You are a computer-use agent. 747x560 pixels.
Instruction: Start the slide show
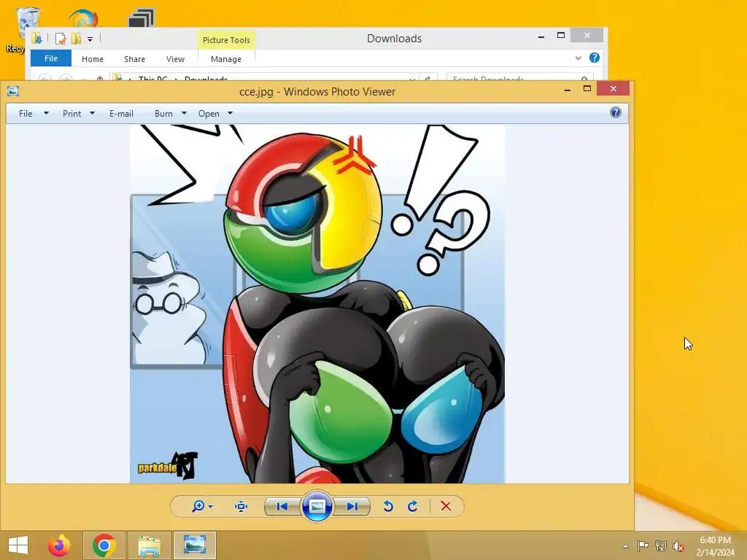tap(317, 506)
